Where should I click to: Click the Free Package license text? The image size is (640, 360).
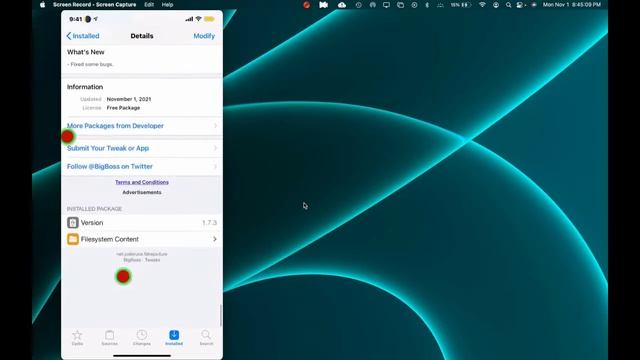click(123, 108)
